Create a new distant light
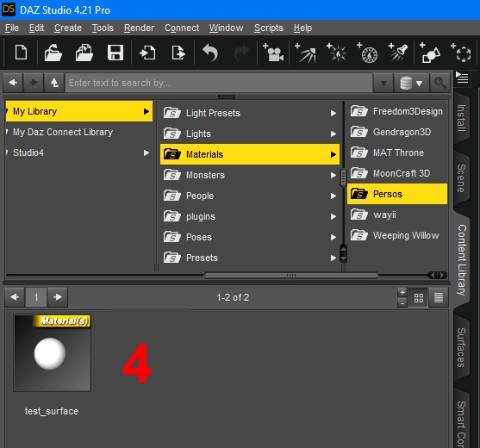Image resolution: width=480 pixels, height=448 pixels. (306, 53)
